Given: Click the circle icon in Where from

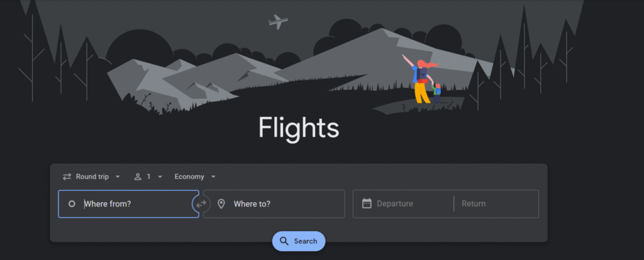Looking at the screenshot, I should click(72, 203).
